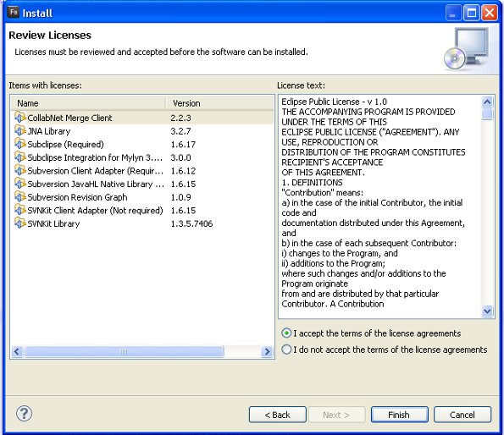Click the Subversion Revision Graph plugin icon
The width and height of the screenshot is (504, 435).
[20, 196]
